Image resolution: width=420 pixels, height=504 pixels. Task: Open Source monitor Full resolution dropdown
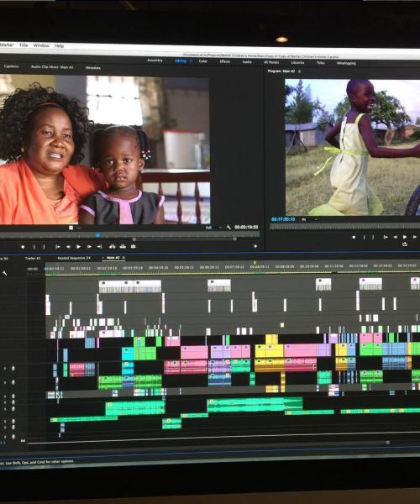pyautogui.click(x=213, y=228)
